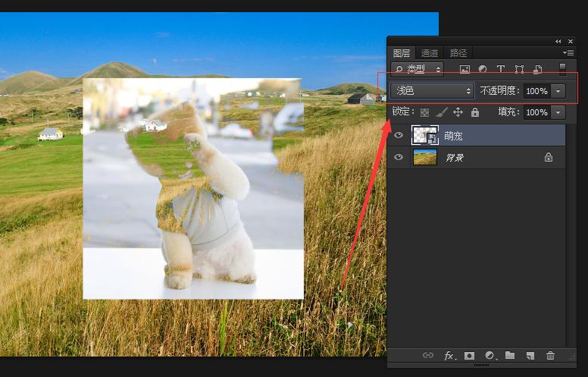Image resolution: width=588 pixels, height=377 pixels.
Task: Filter layers by text type
Action: click(501, 70)
